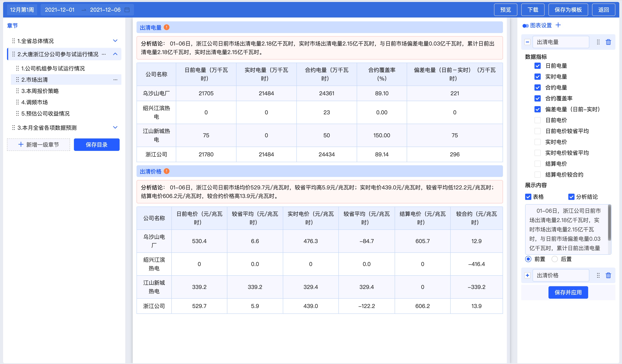Viewport: 622px width, 364px height.
Task: Open more options for 2.大唐浙江分公司参与试运行情况
Action: point(104,54)
